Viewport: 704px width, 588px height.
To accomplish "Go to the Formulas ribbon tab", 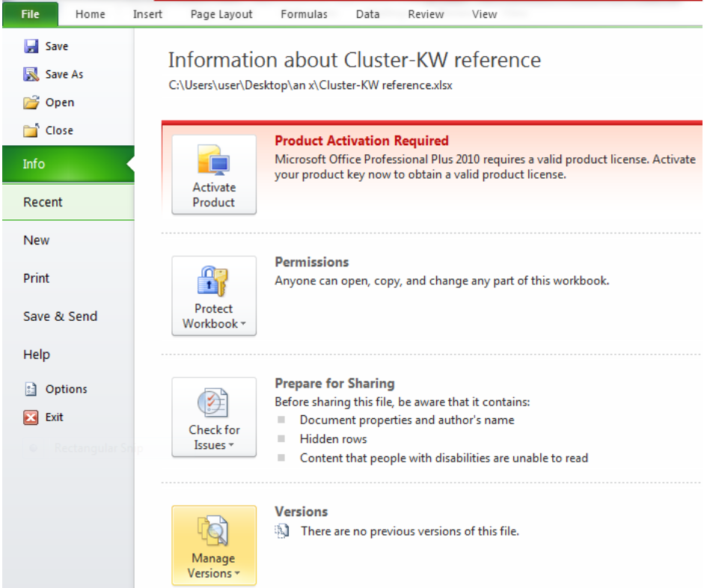I will tap(304, 14).
